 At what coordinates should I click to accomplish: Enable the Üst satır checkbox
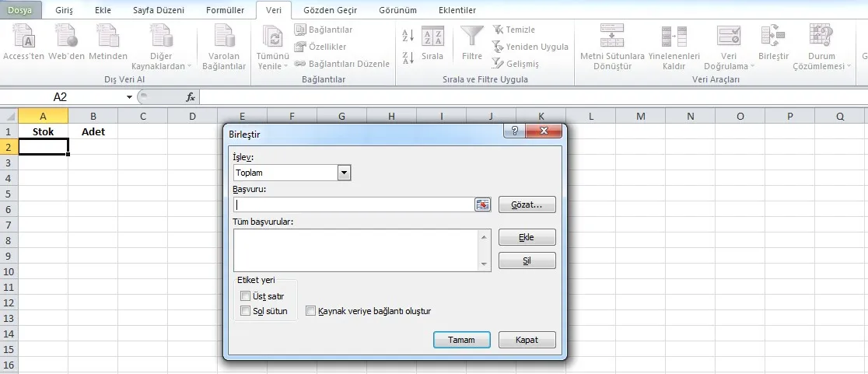point(246,295)
